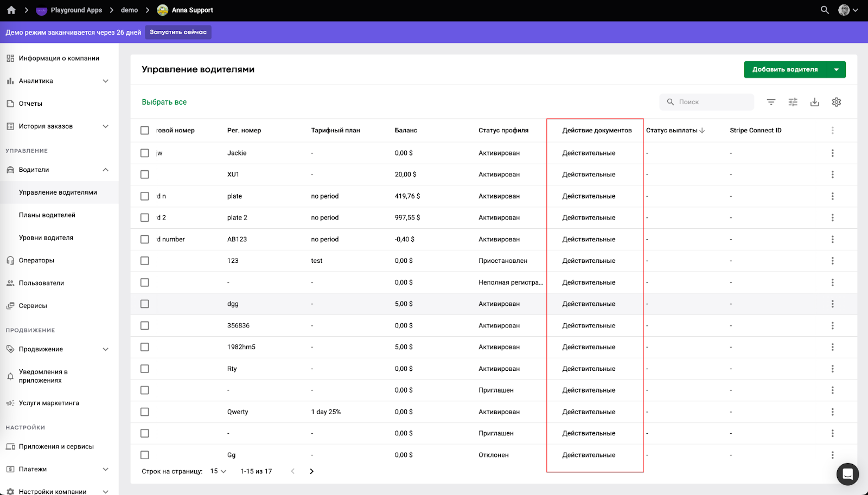Open row actions for Gg driver
The height and width of the screenshot is (495, 868).
point(832,455)
